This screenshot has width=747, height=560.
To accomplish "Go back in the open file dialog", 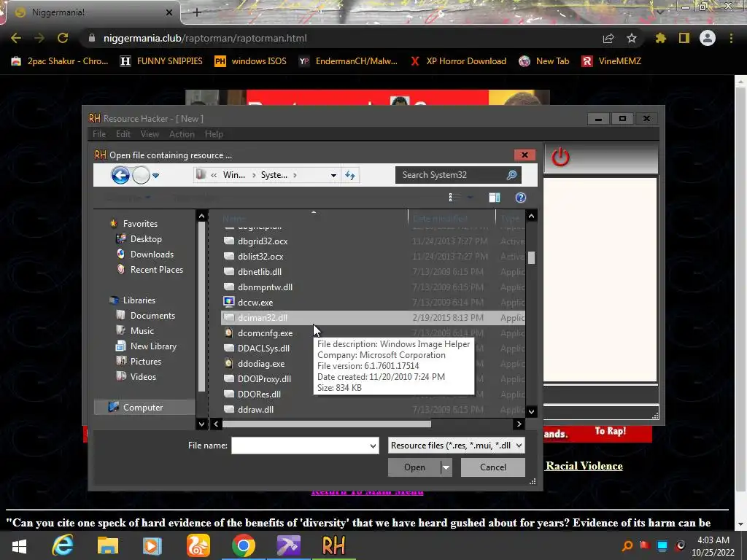I will [x=120, y=175].
